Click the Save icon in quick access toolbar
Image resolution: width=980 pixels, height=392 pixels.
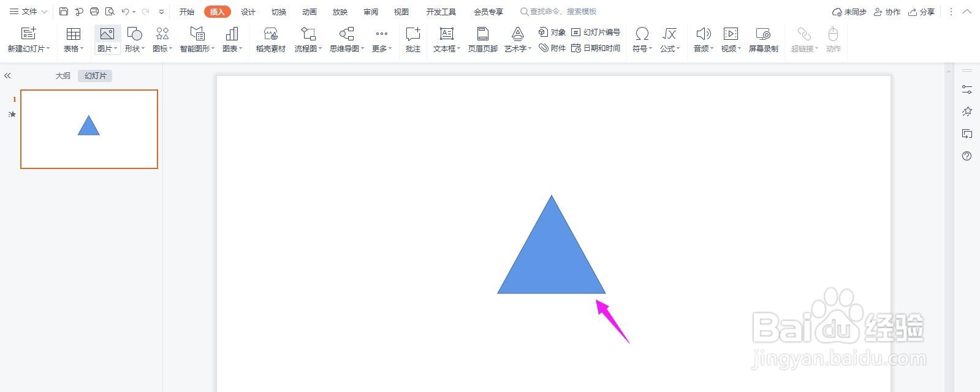[64, 12]
